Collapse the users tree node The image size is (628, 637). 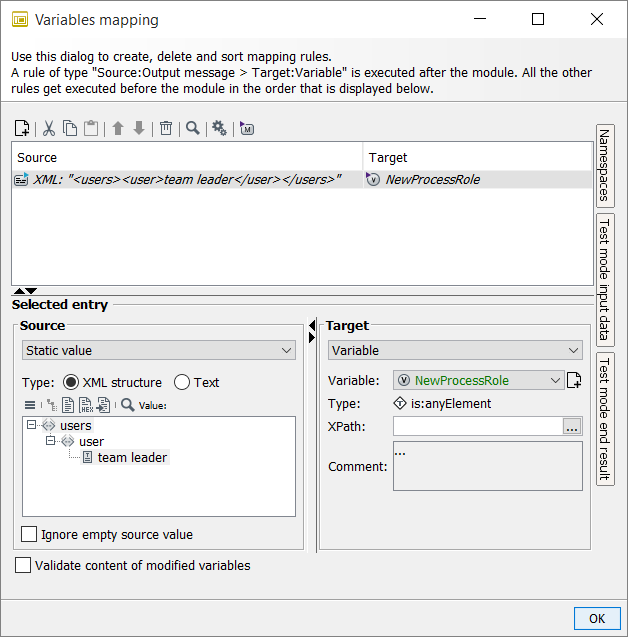click(x=33, y=425)
